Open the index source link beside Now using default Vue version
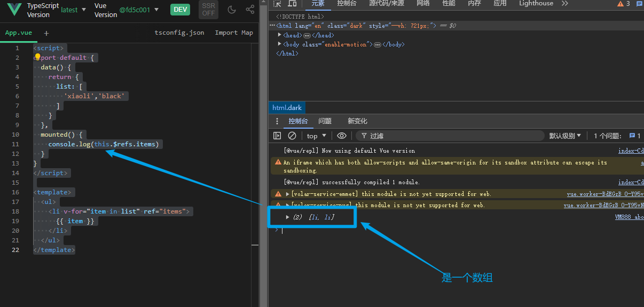Screen dimensions: 644x307 click(631, 151)
